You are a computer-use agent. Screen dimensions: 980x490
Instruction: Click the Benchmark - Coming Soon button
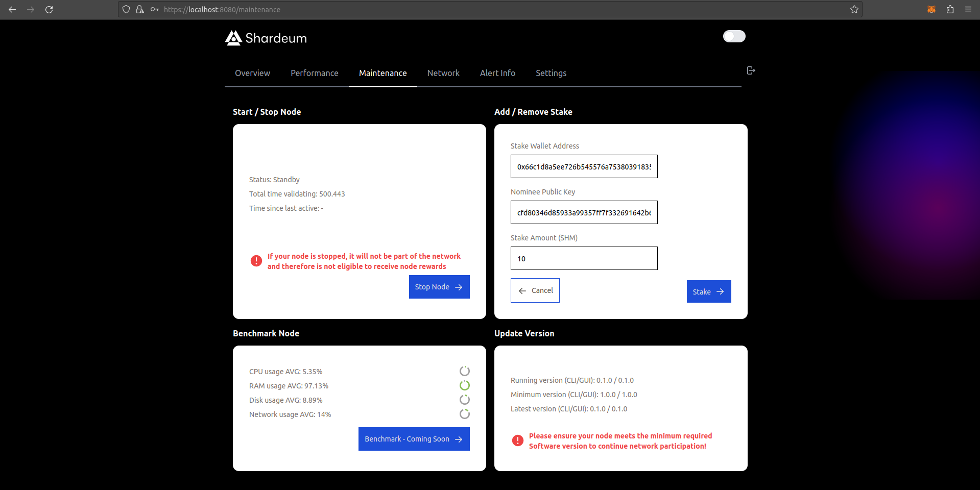414,439
